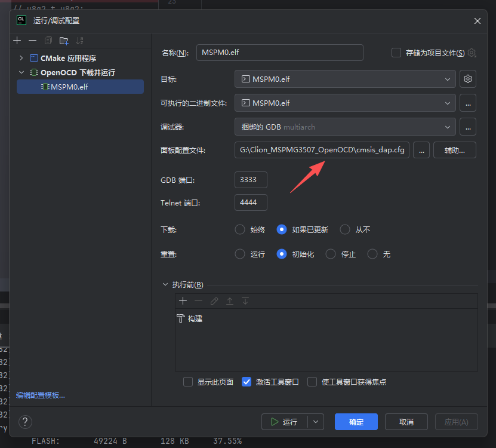The image size is (496, 448).
Task: Select 初始化 reset option
Action: click(282, 254)
